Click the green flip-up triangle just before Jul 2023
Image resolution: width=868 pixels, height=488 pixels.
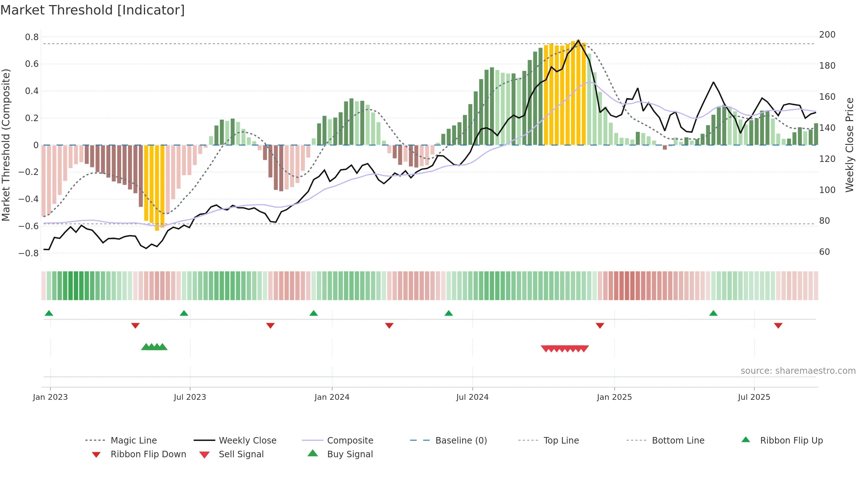(184, 313)
